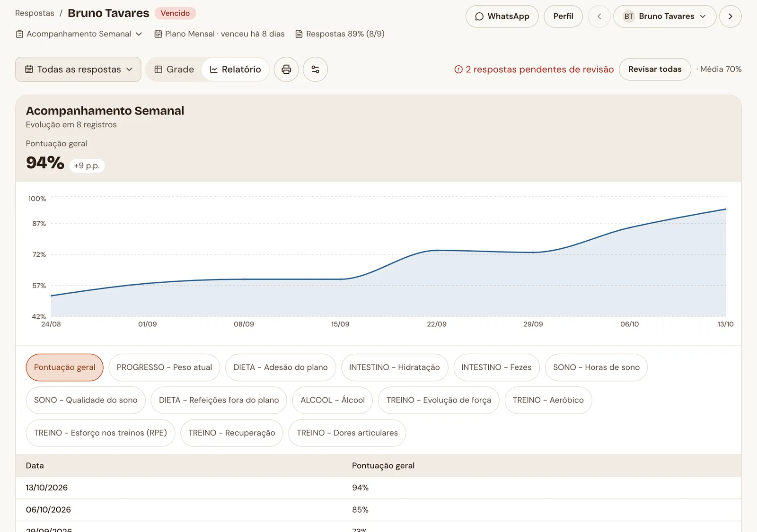757x532 pixels.
Task: Click the Plano Mensal calendar icon
Action: click(x=158, y=34)
